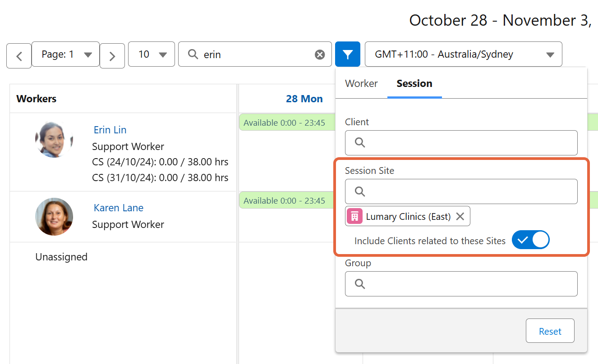598x364 pixels.
Task: Open the Australia/Sydney timezone dropdown
Action: click(463, 54)
